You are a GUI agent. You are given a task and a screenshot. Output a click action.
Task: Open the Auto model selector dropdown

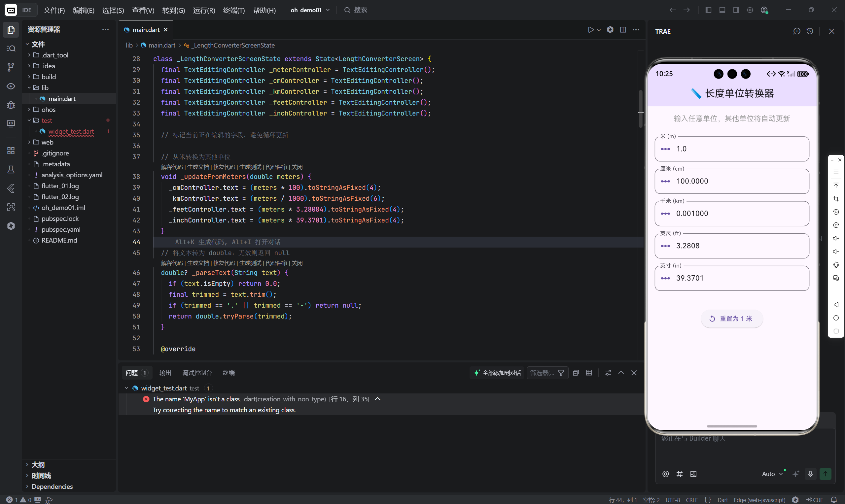tap(772, 474)
